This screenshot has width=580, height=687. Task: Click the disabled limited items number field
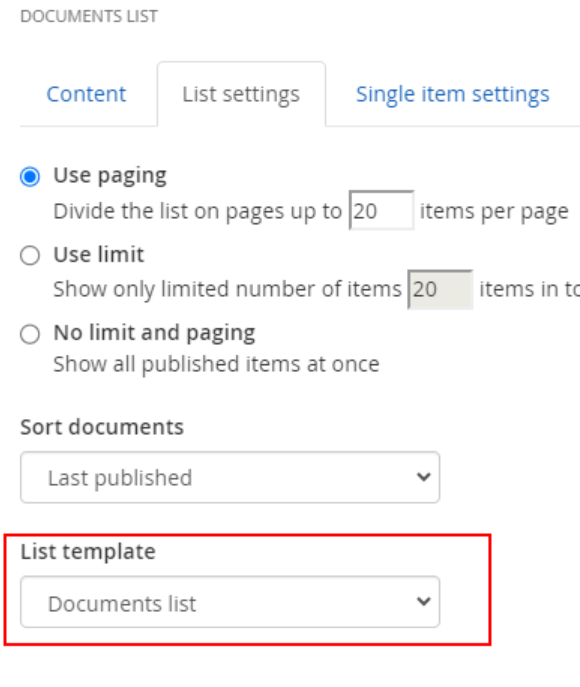tap(440, 290)
